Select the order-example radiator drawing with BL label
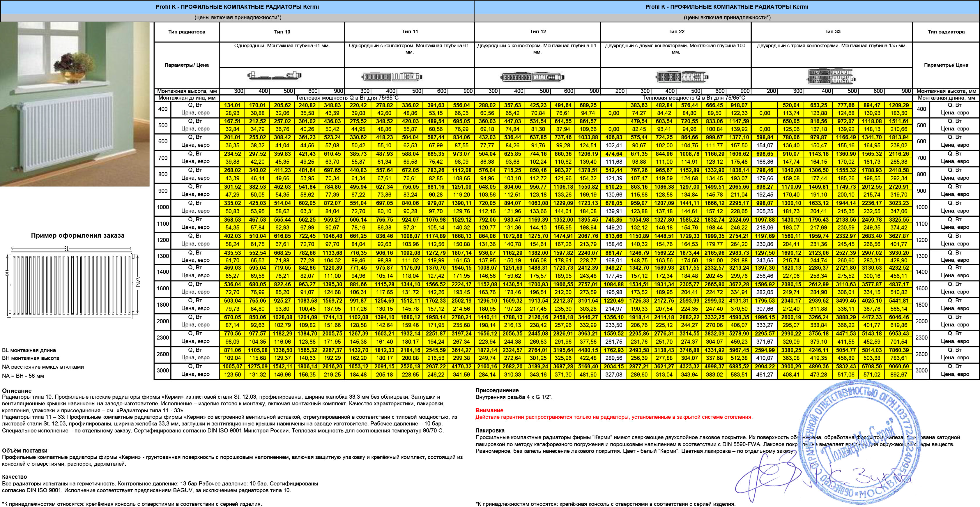The height and width of the screenshot is (507, 980). point(73,282)
